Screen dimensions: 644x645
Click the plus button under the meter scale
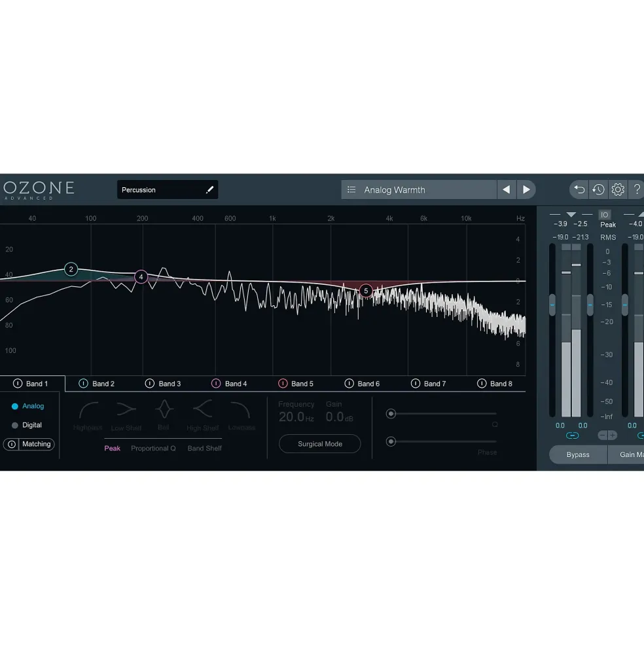click(613, 435)
